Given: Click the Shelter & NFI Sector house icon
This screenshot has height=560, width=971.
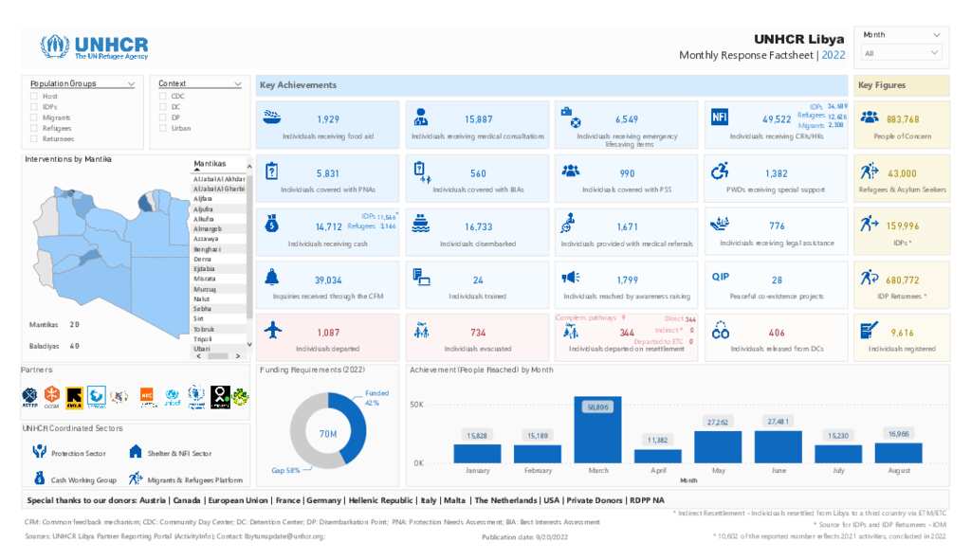Looking at the screenshot, I should tap(136, 452).
